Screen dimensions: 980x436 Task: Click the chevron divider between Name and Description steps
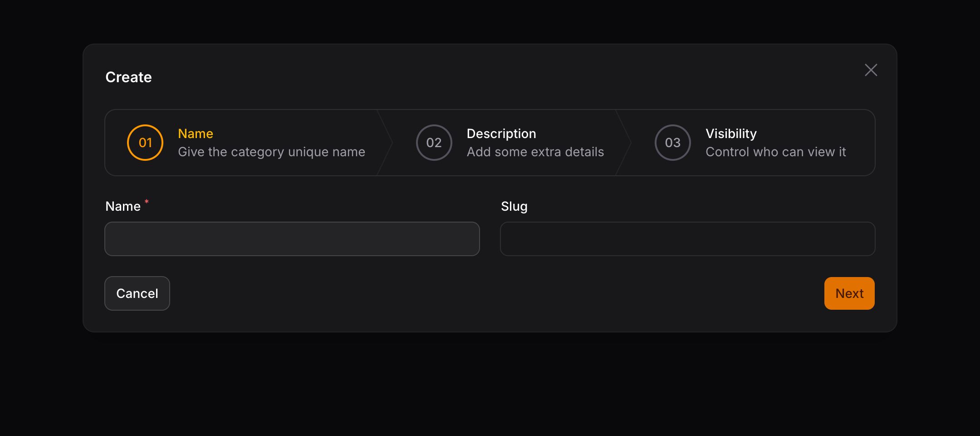click(386, 143)
